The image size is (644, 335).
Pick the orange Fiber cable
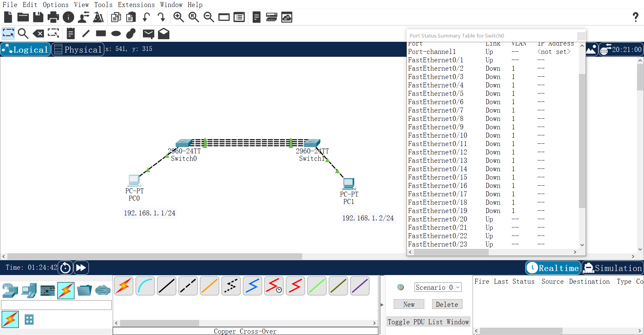[x=210, y=286]
